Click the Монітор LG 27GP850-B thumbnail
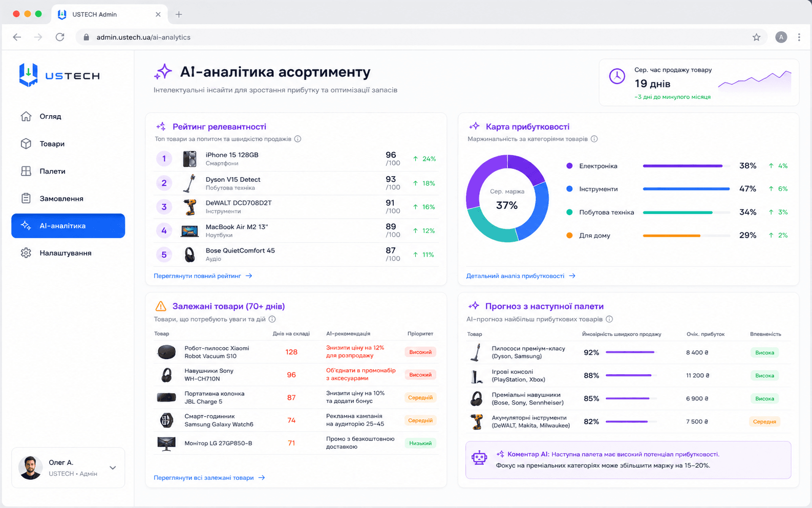The width and height of the screenshot is (812, 508). pos(166,443)
